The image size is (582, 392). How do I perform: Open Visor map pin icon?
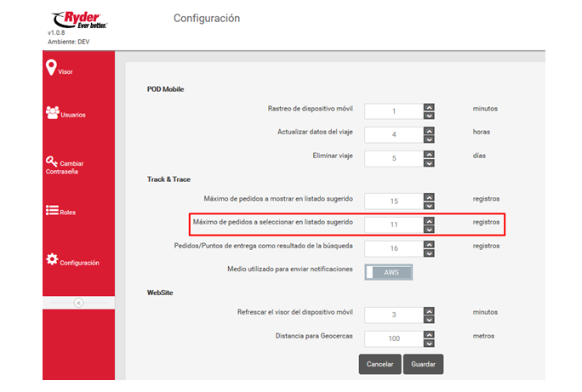51,68
